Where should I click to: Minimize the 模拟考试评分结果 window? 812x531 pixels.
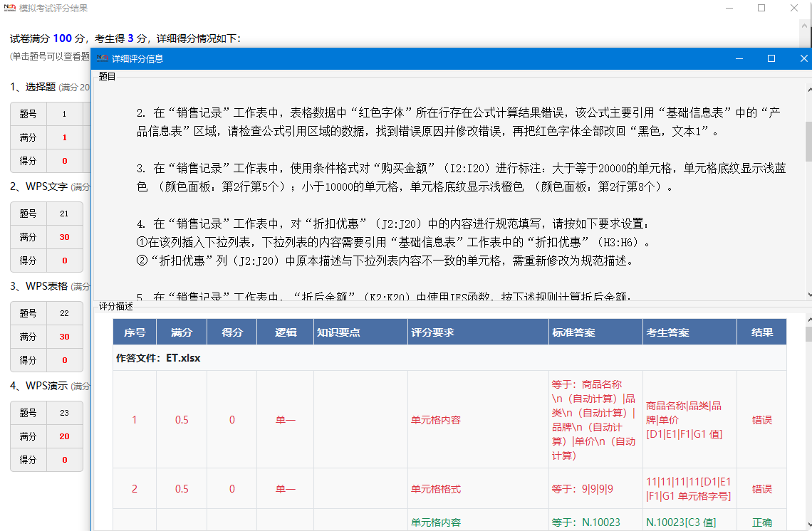coord(729,8)
